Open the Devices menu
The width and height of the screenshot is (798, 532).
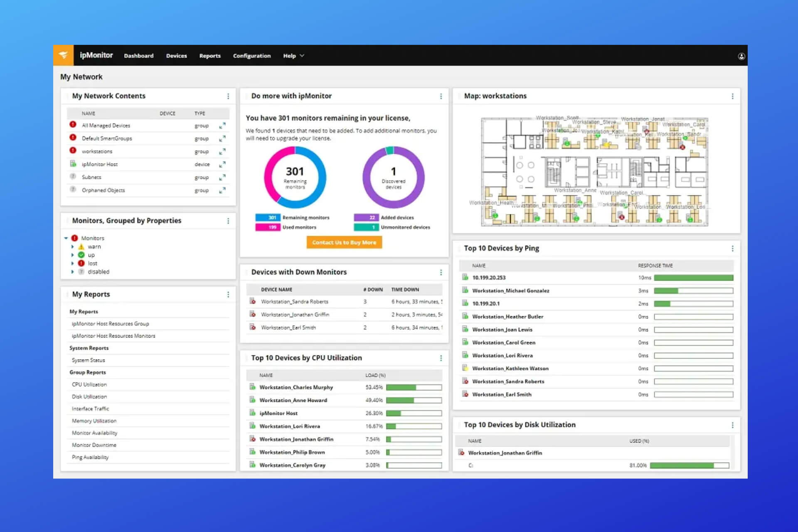point(177,56)
